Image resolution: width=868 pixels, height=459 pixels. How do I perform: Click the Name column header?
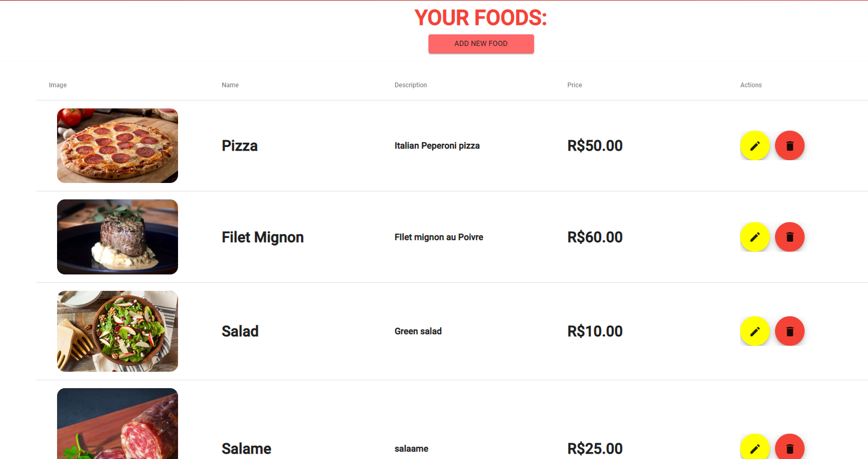(230, 85)
